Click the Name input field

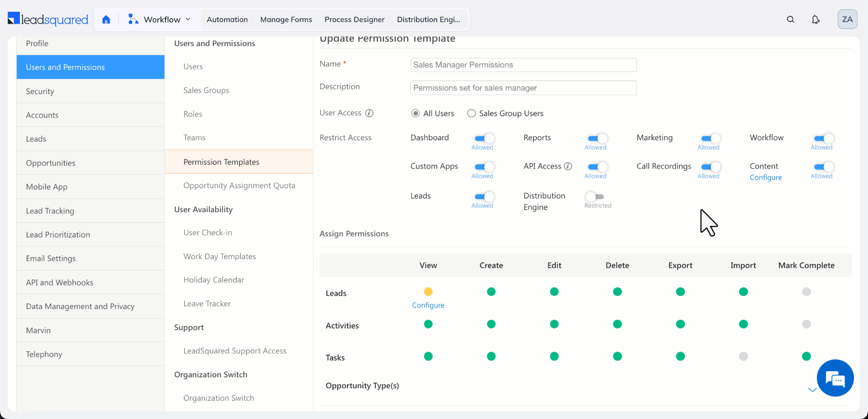click(524, 65)
